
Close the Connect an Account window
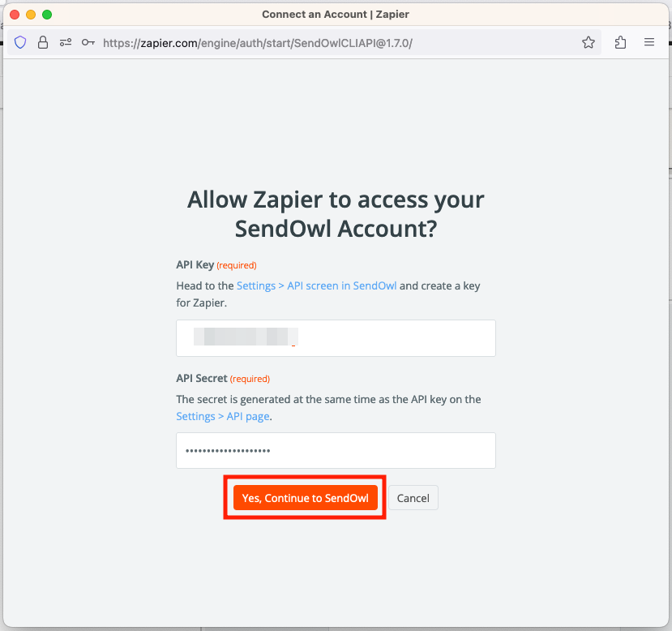(x=15, y=15)
